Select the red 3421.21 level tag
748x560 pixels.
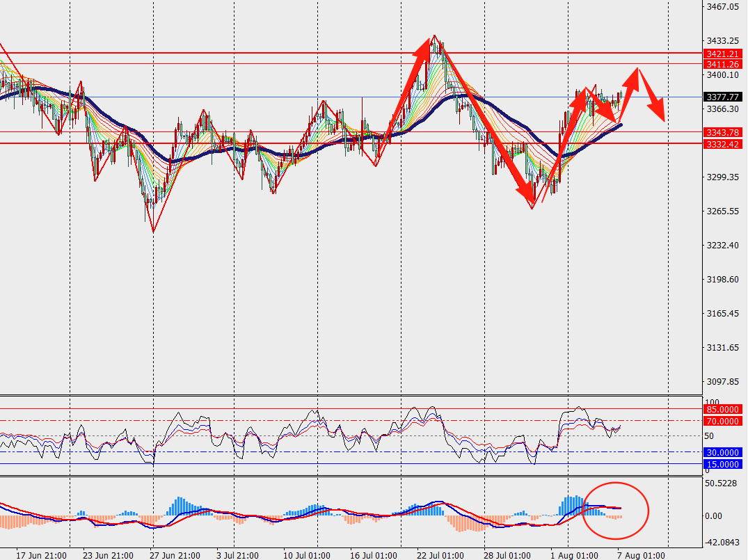click(723, 54)
